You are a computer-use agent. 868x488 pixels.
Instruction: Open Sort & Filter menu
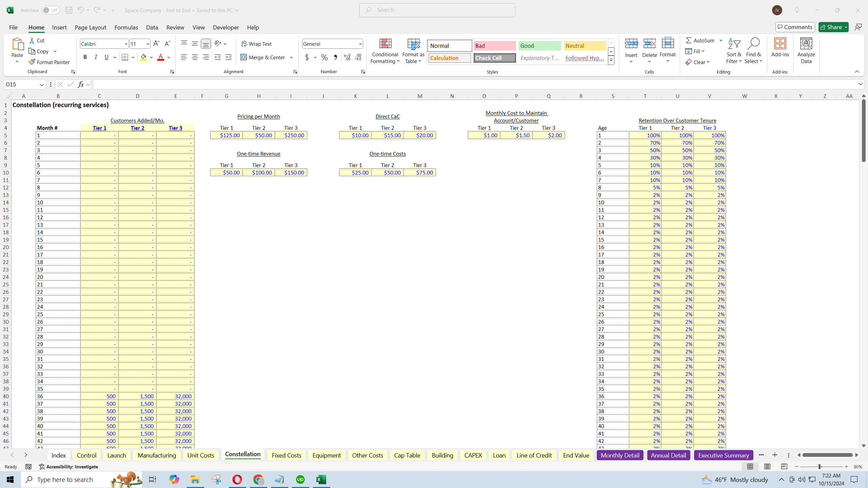(734, 51)
